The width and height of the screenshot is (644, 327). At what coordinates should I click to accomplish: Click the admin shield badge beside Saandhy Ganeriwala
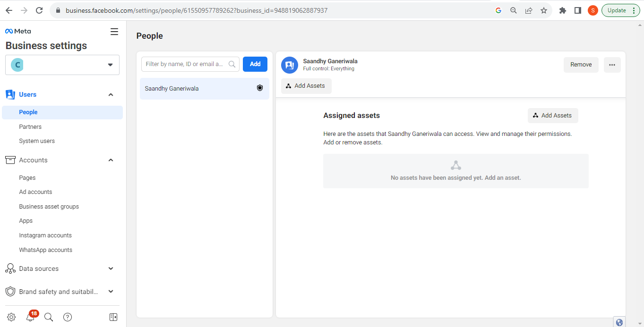(x=260, y=88)
